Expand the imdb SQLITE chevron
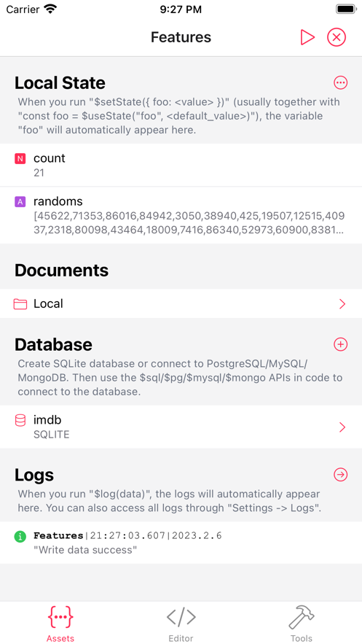 coord(342,427)
